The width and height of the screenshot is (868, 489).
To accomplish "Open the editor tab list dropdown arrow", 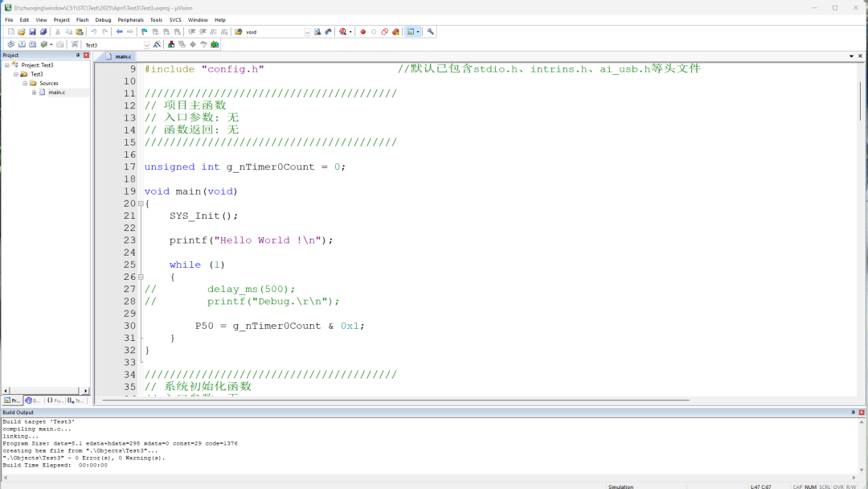I will pyautogui.click(x=851, y=56).
